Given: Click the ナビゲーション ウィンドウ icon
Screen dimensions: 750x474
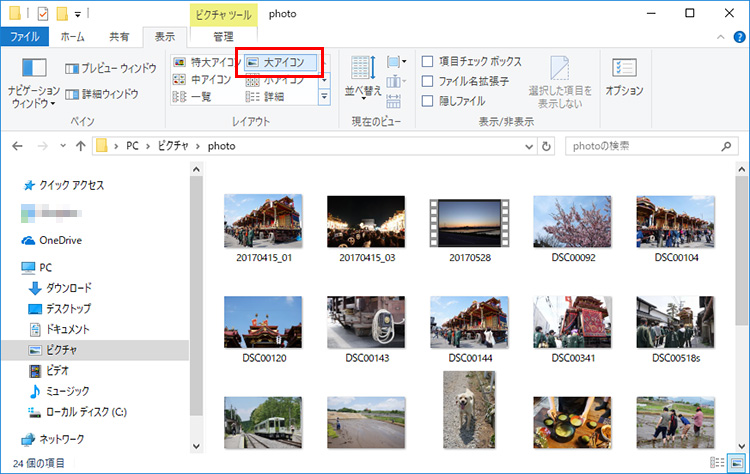Looking at the screenshot, I should point(34,70).
